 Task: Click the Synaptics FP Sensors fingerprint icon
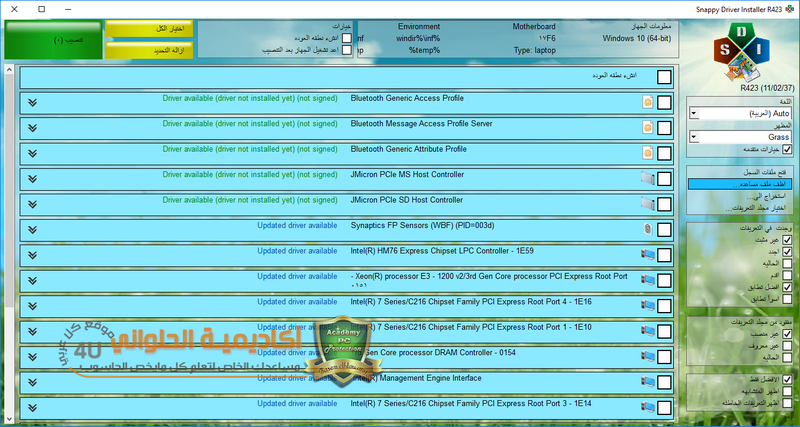coord(647,229)
